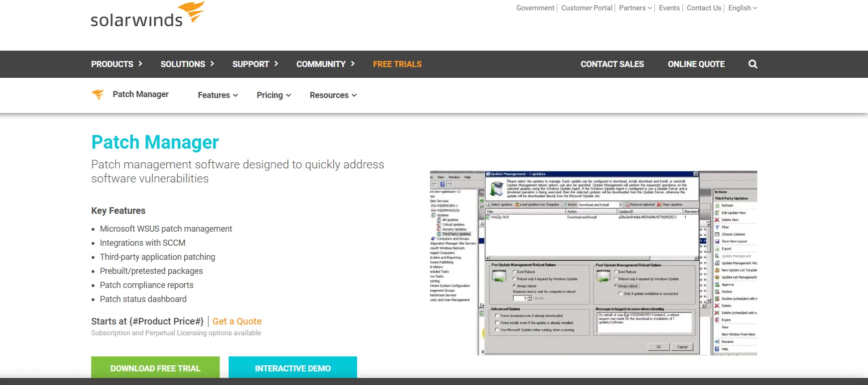Check 'Force installs even if already installed'

[497, 323]
